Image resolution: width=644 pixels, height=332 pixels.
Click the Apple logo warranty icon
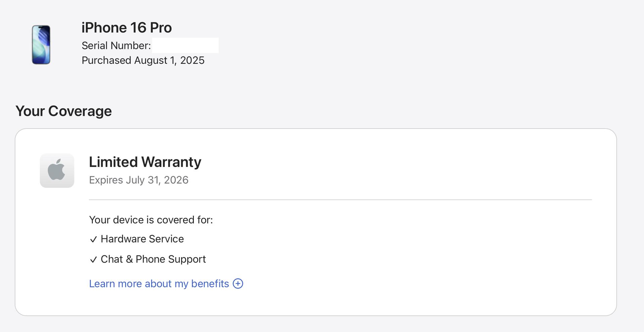click(x=57, y=170)
